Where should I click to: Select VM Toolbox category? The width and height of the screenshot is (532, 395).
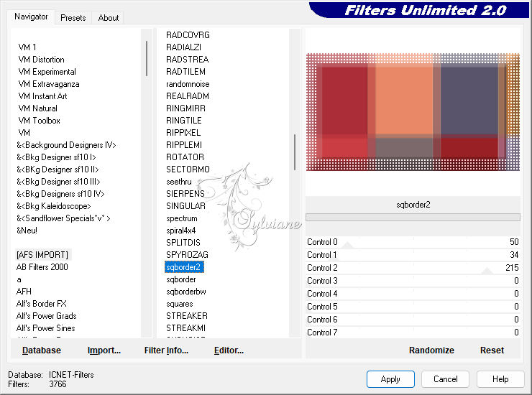pos(40,121)
